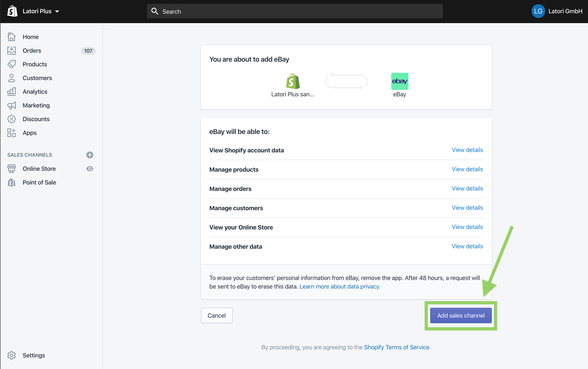The width and height of the screenshot is (588, 369).
Task: Open the Point of Sale menu item
Action: click(40, 182)
